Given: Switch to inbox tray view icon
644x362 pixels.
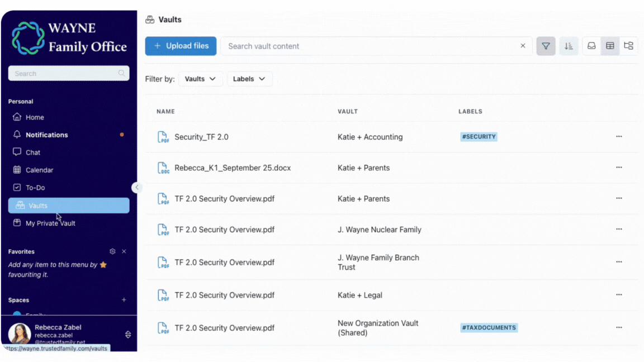Looking at the screenshot, I should pos(591,46).
